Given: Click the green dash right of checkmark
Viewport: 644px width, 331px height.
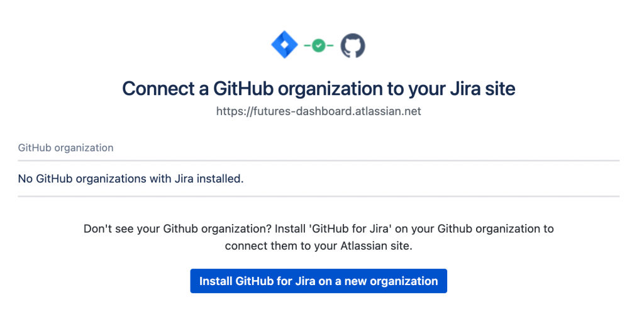Looking at the screenshot, I should 330,45.
